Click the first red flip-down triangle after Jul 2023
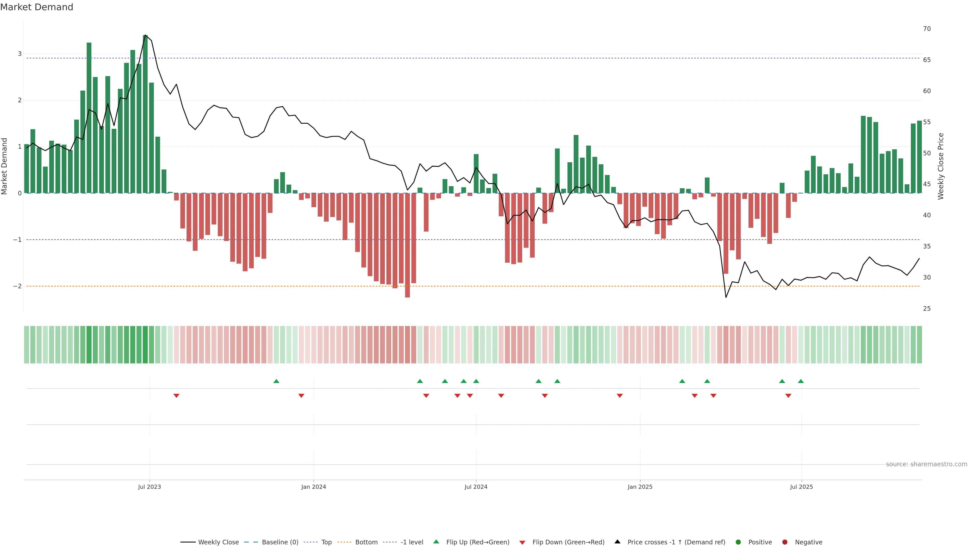This screenshot has width=980, height=551. click(176, 396)
